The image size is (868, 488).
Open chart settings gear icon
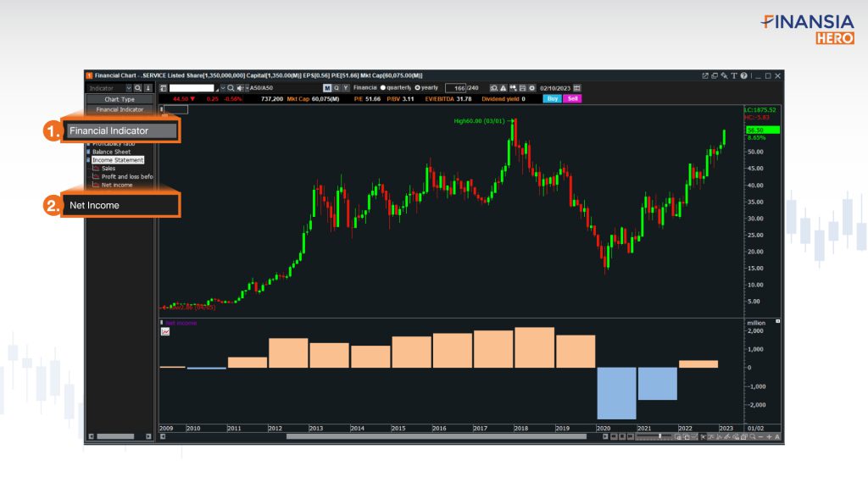pyautogui.click(x=532, y=88)
